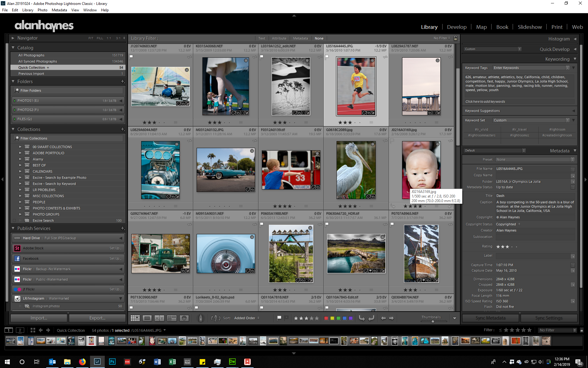This screenshot has width=588, height=368.
Task: Apply red color label swatch
Action: pos(326,318)
